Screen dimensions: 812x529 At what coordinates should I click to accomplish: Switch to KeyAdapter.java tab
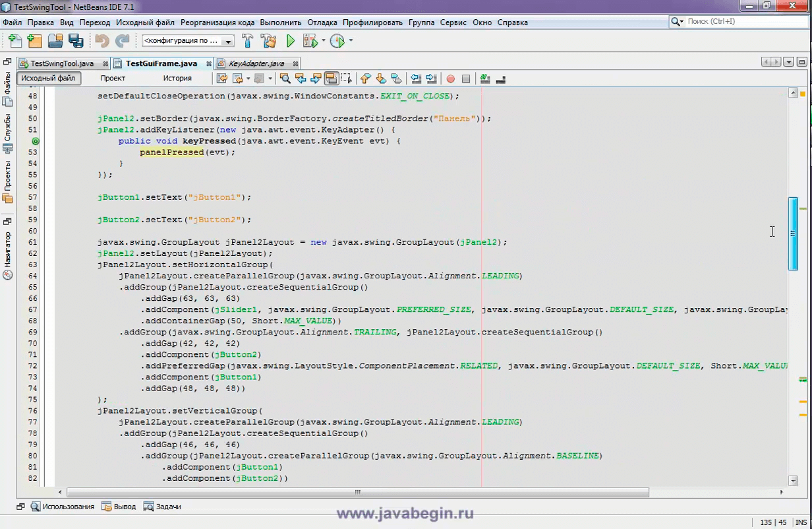click(x=256, y=63)
